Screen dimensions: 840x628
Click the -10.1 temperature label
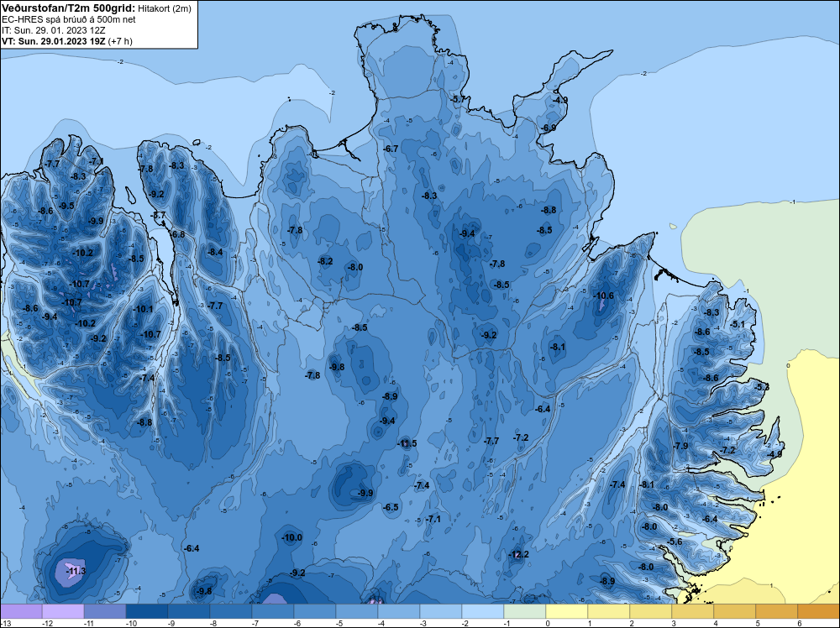click(143, 309)
